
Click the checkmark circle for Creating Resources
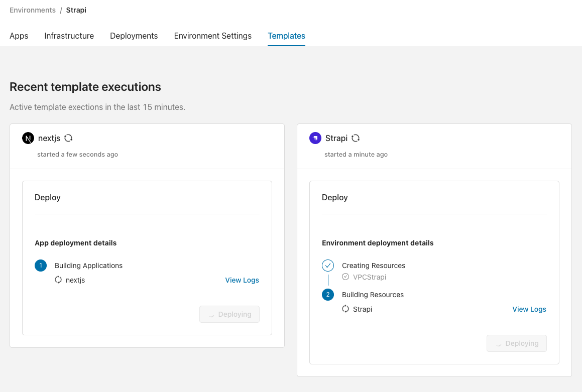pos(328,266)
